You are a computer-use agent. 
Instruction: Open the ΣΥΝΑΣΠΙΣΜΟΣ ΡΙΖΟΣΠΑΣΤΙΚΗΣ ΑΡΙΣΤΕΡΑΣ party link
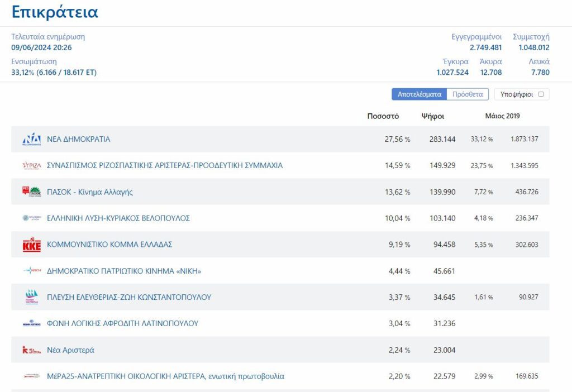[x=165, y=165]
